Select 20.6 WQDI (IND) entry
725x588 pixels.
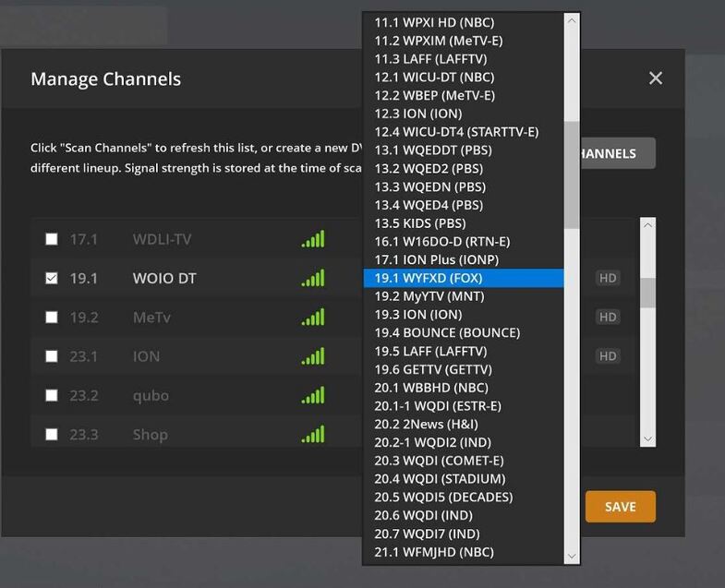pos(464,515)
